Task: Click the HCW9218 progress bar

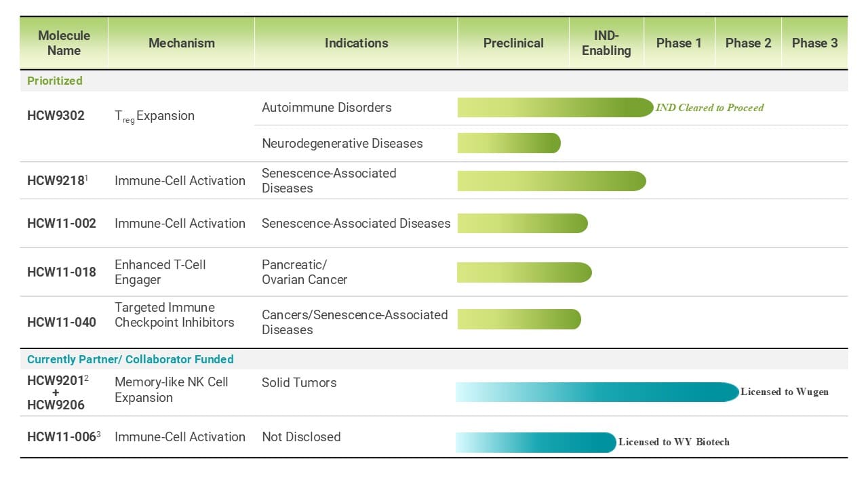Action: 552,181
